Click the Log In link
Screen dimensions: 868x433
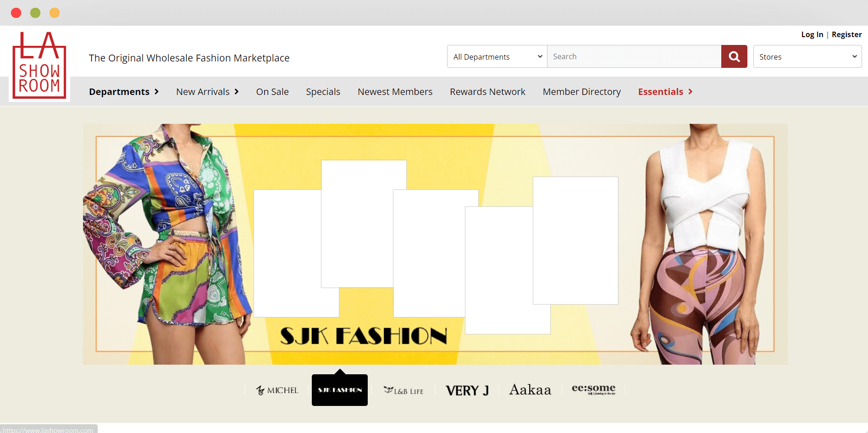[x=812, y=34]
